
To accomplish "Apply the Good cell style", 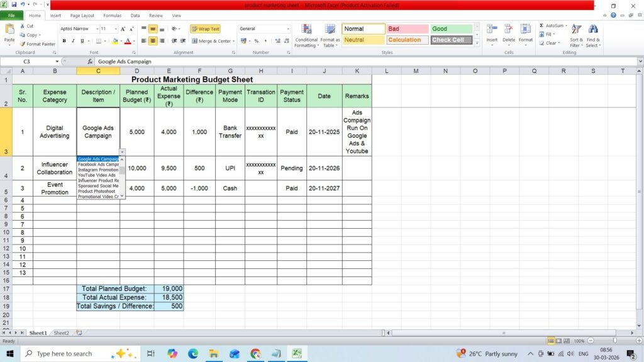I will 452,29.
